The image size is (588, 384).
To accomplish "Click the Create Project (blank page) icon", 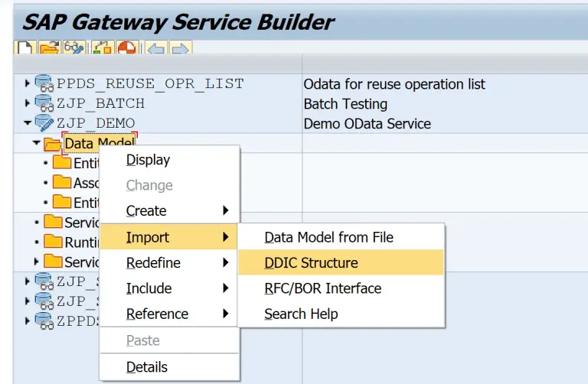I will tap(24, 47).
